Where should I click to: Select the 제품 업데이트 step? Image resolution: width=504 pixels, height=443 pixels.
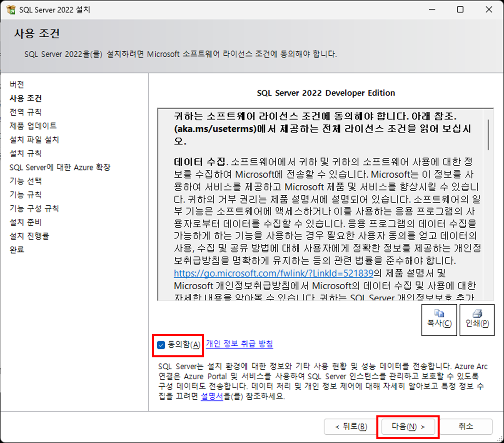click(x=33, y=126)
